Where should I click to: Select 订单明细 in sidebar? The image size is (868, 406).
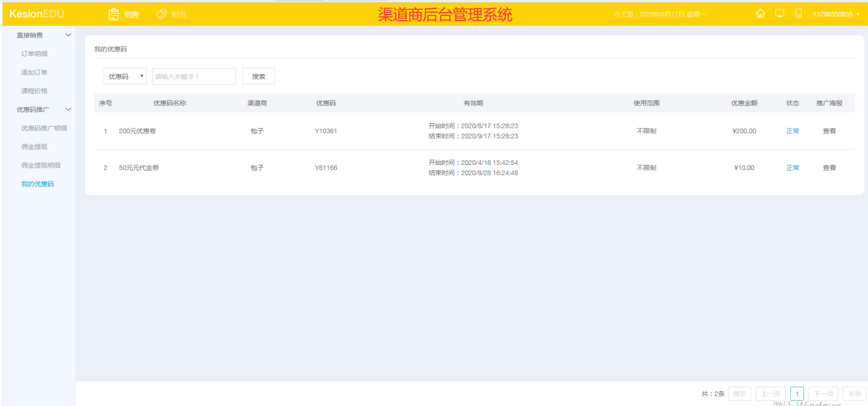pyautogui.click(x=35, y=54)
